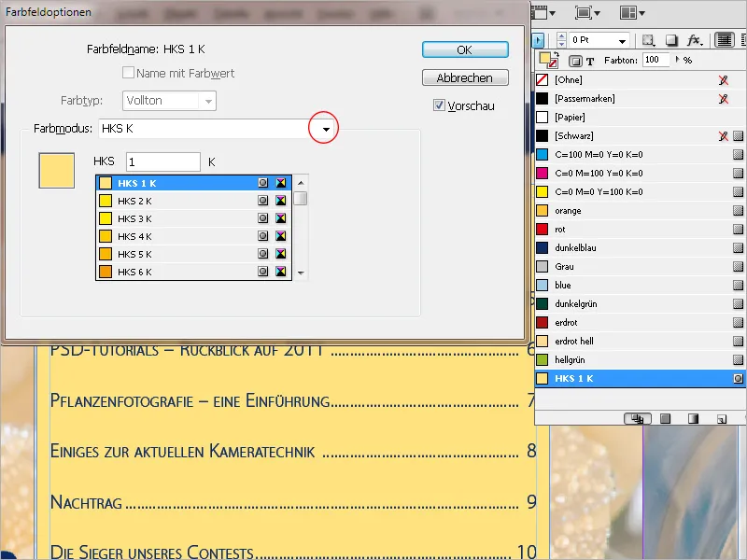Click the drop shadow icon in control bar

click(x=671, y=40)
